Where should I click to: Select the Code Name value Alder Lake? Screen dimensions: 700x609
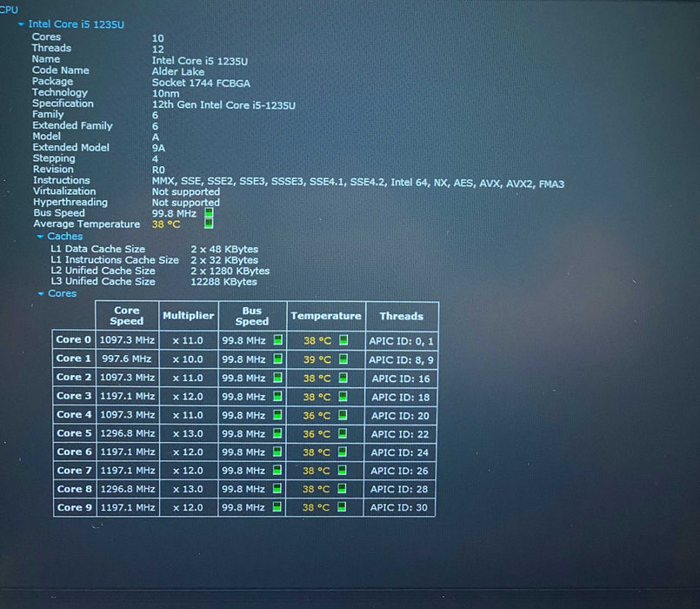pyautogui.click(x=178, y=71)
